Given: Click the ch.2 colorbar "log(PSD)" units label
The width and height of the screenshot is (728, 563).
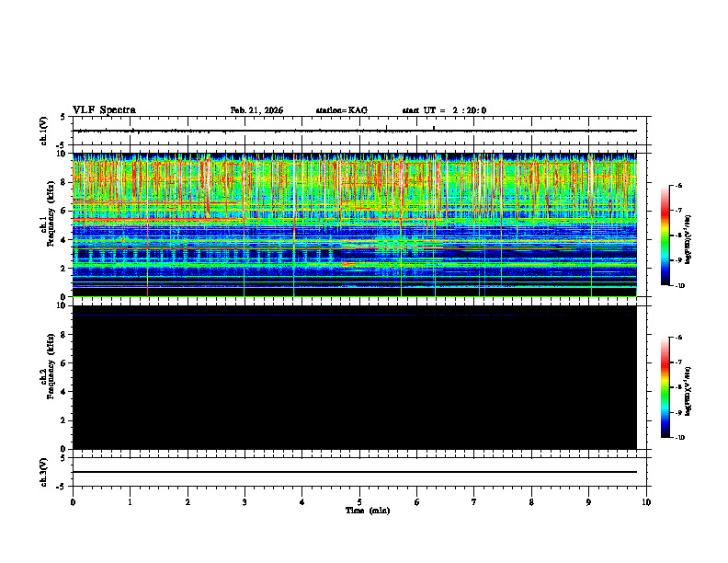Looking at the screenshot, I should pyautogui.click(x=688, y=391).
